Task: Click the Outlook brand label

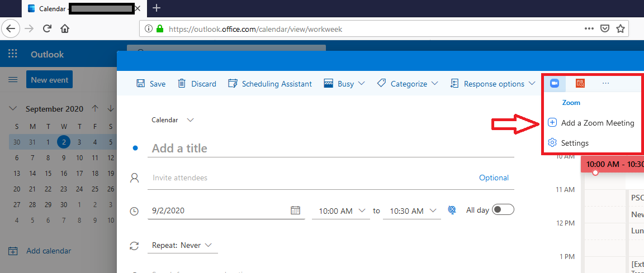Action: 47,55
